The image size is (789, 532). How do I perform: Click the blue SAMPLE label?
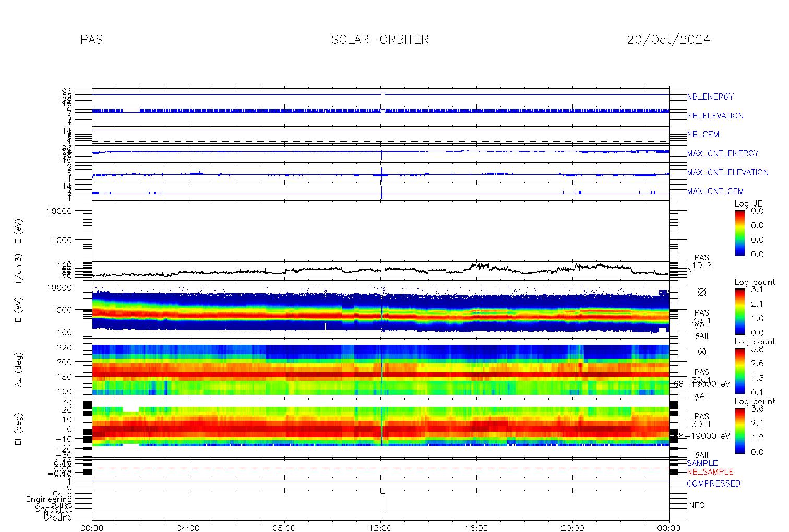click(x=702, y=463)
